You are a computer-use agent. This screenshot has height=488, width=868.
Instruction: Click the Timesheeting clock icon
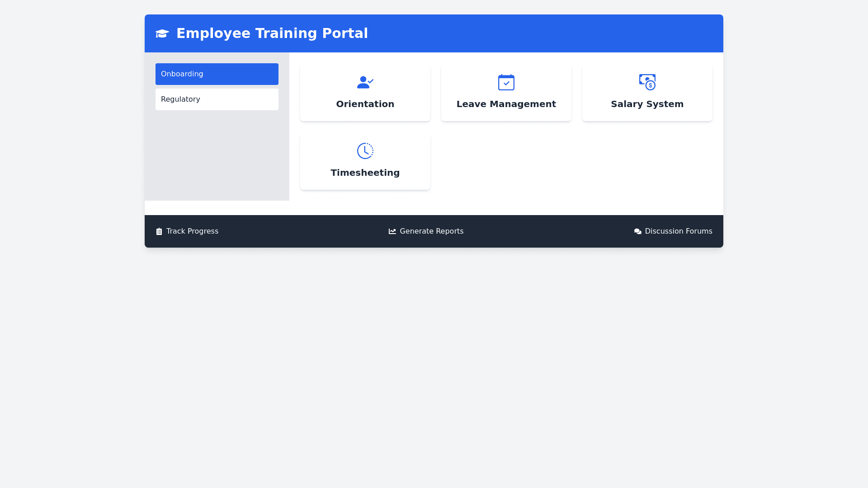tap(365, 151)
